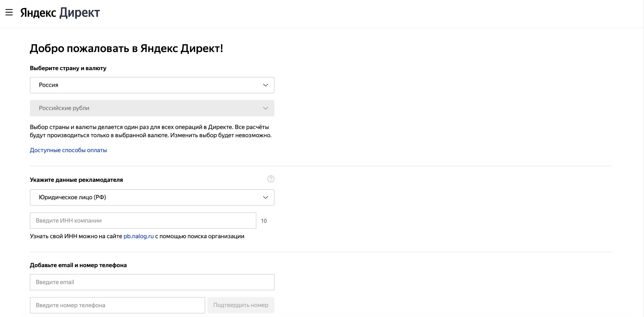Image resolution: width=644 pixels, height=317 pixels.
Task: Open the hamburger navigation menu
Action: 10,13
